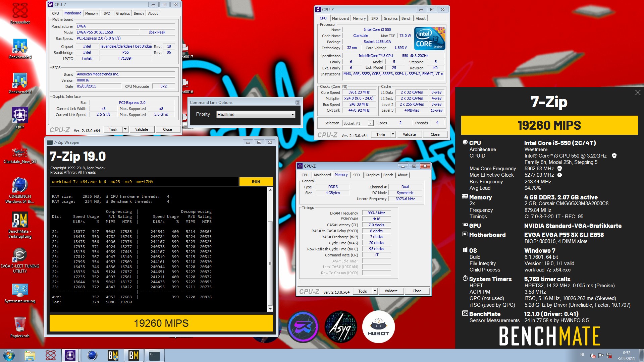Launch CINEBENCH Windows 64 Bit shortcut
This screenshot has width=644, height=362.
point(20,190)
